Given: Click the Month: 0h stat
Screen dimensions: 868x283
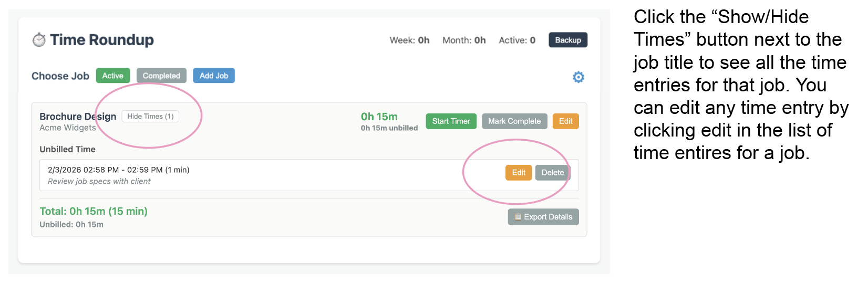Looking at the screenshot, I should pyautogui.click(x=464, y=40).
